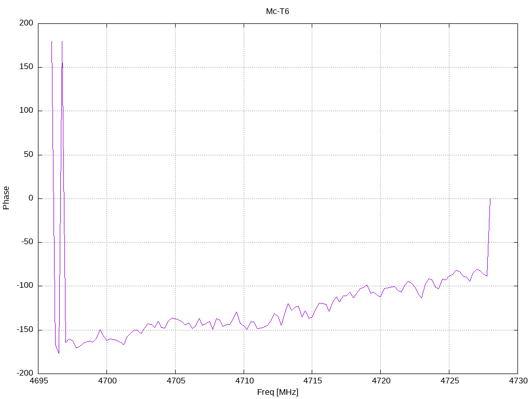The height and width of the screenshot is (399, 532).
Task: Click the 4715 x-axis tick label
Action: (312, 381)
